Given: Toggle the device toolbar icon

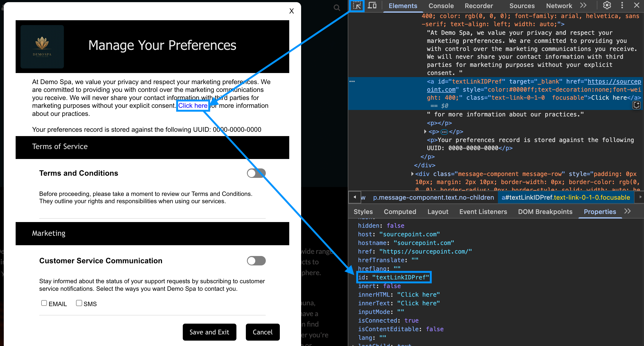Looking at the screenshot, I should 372,6.
